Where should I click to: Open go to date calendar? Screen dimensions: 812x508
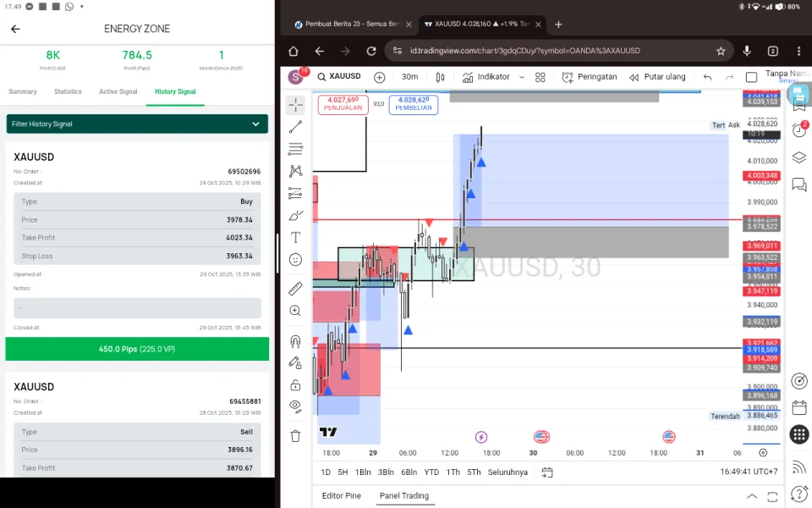[547, 472]
